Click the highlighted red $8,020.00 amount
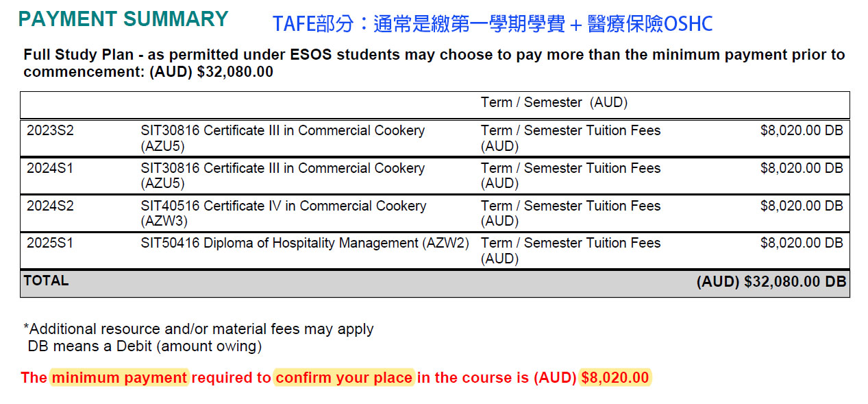 [615, 378]
